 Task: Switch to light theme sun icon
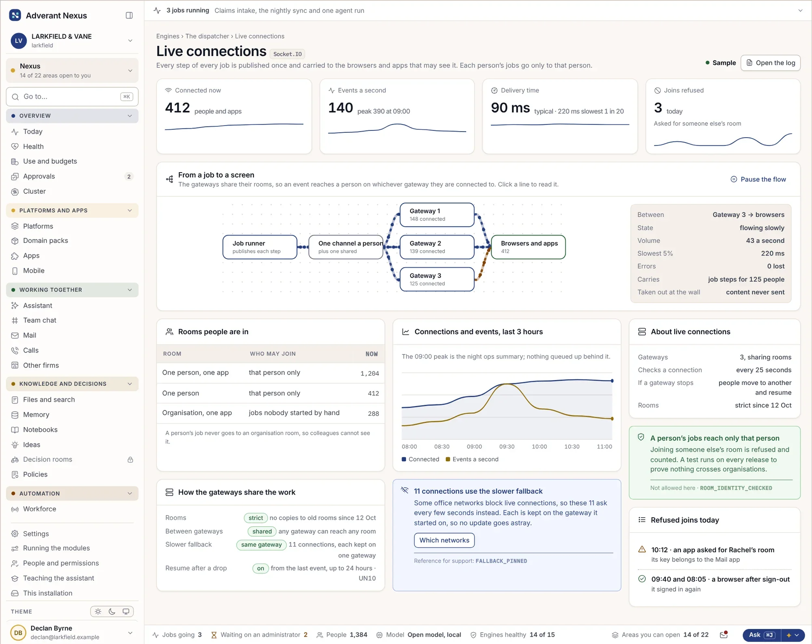[98, 612]
